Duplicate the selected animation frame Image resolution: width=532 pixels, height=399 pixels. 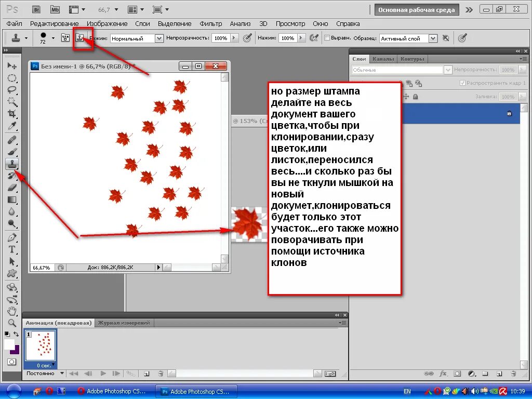click(x=147, y=374)
